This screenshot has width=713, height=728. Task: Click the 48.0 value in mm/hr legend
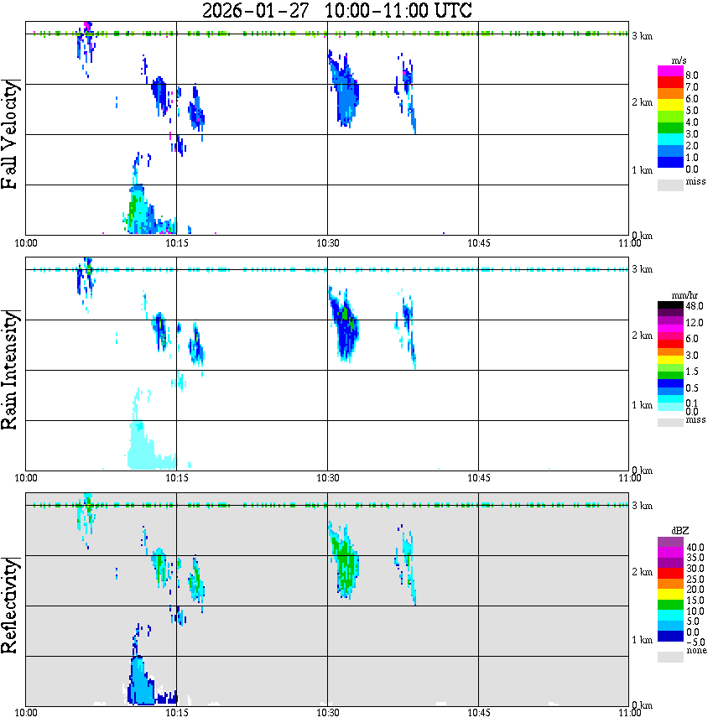point(695,306)
